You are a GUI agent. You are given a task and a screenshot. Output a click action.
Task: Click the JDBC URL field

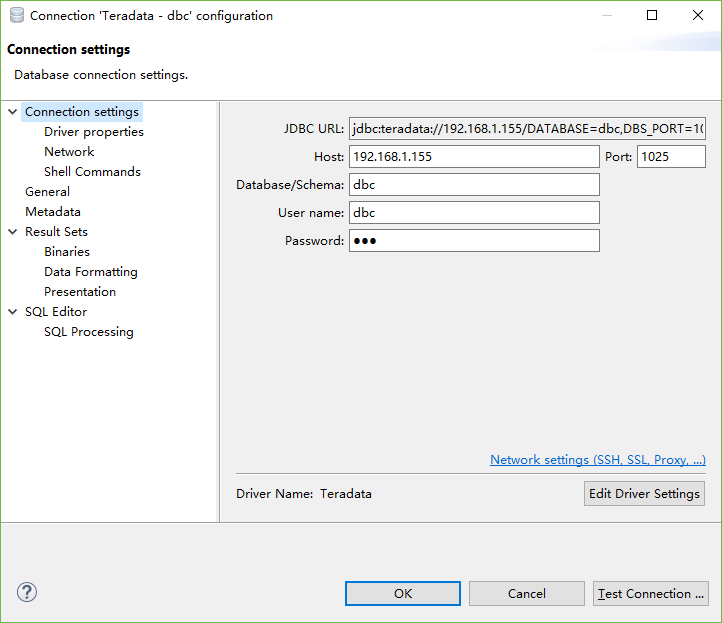click(x=527, y=128)
